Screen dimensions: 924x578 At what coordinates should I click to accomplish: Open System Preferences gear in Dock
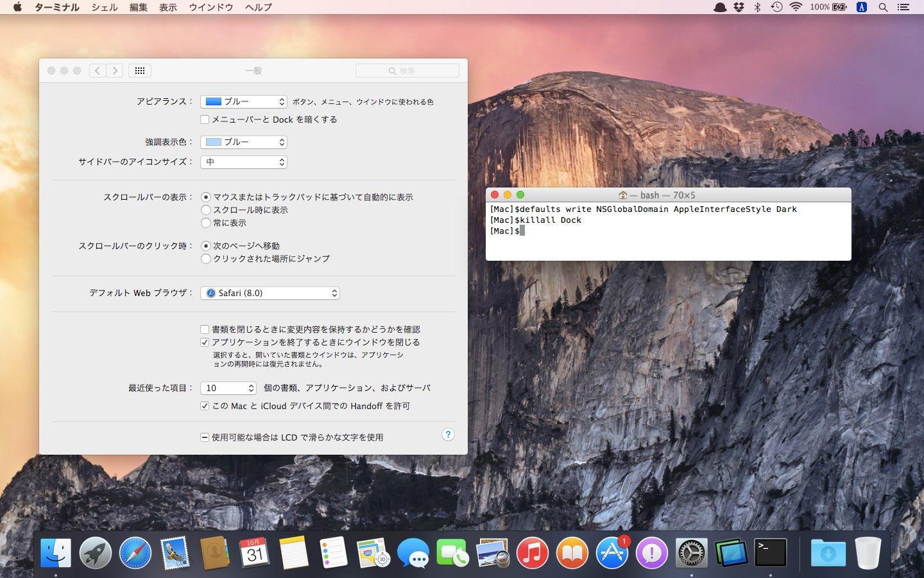point(692,552)
